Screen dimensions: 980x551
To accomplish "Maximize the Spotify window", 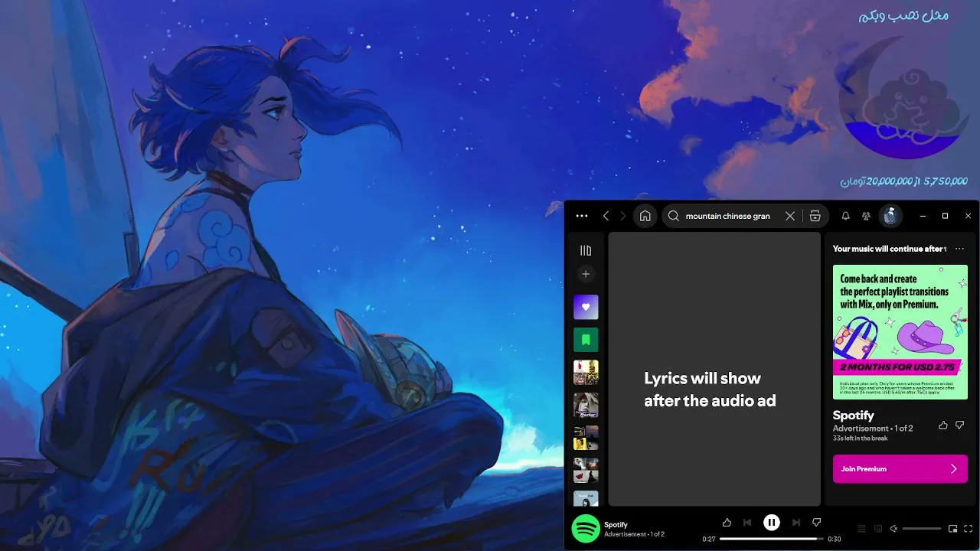I will [x=945, y=216].
